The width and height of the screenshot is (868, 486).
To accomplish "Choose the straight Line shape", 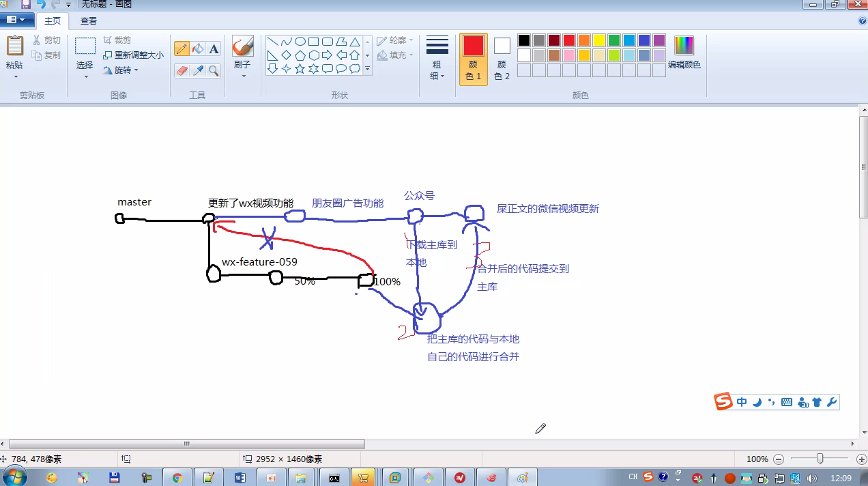I will (273, 42).
